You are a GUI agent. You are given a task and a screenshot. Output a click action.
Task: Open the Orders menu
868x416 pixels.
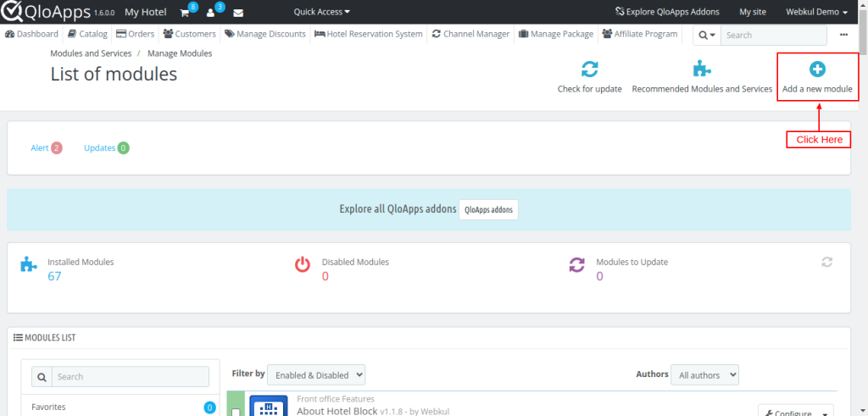[135, 34]
